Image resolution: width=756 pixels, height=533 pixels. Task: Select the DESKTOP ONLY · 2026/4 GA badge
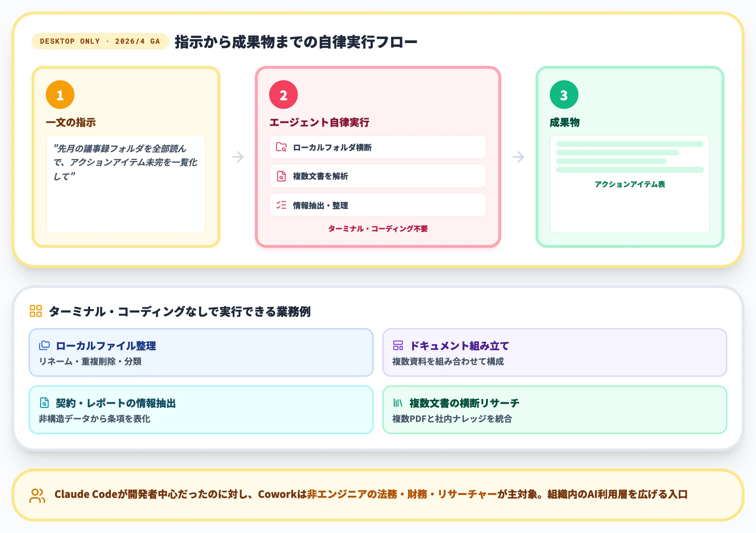[100, 41]
